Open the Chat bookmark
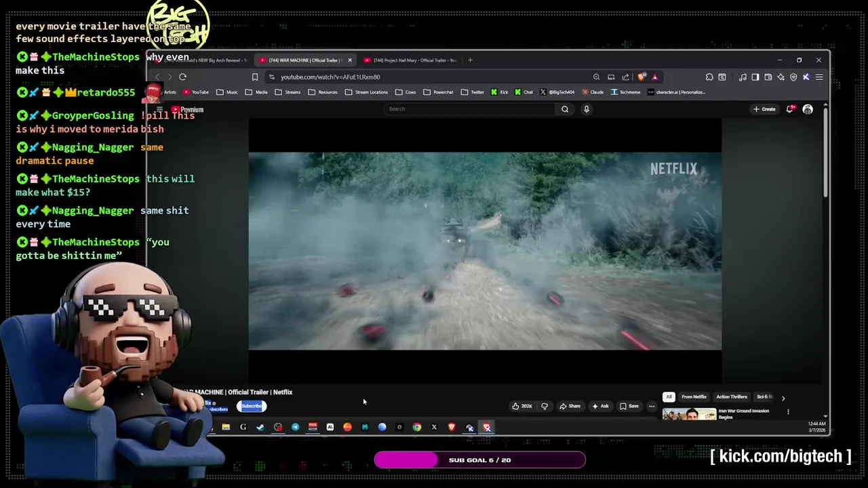This screenshot has width=868, height=488. (524, 92)
